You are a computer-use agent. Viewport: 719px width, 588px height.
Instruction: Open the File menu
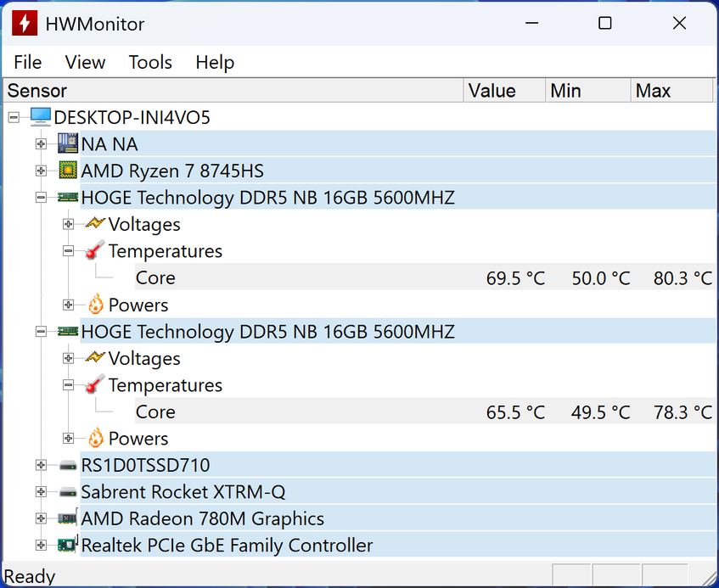point(27,62)
